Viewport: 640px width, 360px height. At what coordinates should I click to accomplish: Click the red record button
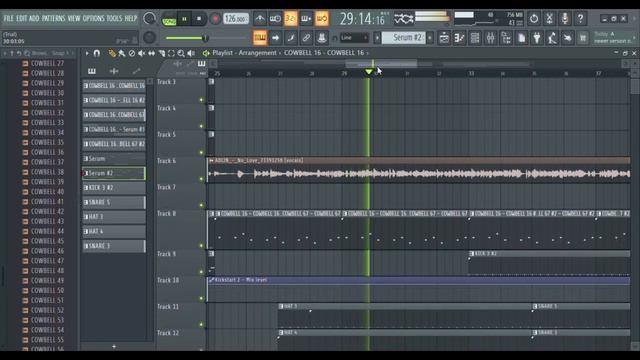[215, 19]
